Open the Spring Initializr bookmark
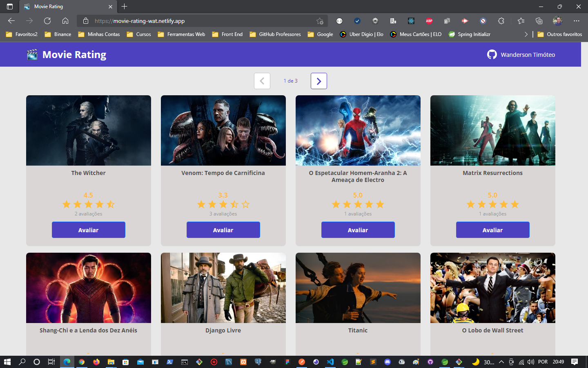This screenshot has height=368, width=588. (469, 34)
